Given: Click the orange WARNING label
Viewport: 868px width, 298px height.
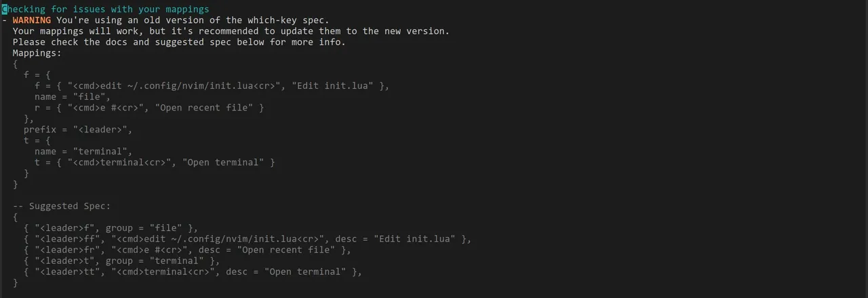Looking at the screenshot, I should (32, 20).
